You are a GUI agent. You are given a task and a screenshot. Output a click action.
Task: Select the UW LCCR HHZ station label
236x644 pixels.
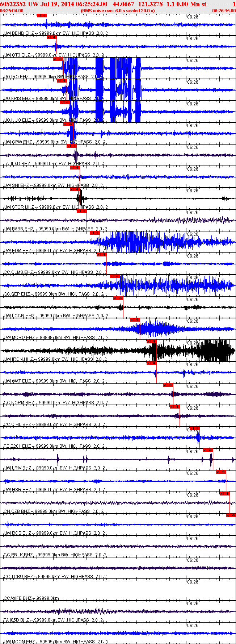pos(56,316)
